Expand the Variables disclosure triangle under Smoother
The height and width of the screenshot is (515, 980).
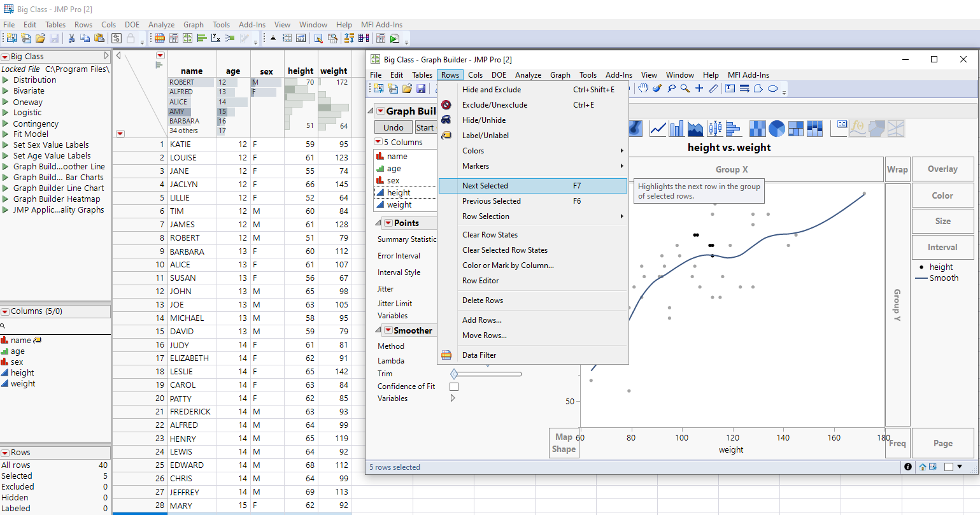pos(453,399)
